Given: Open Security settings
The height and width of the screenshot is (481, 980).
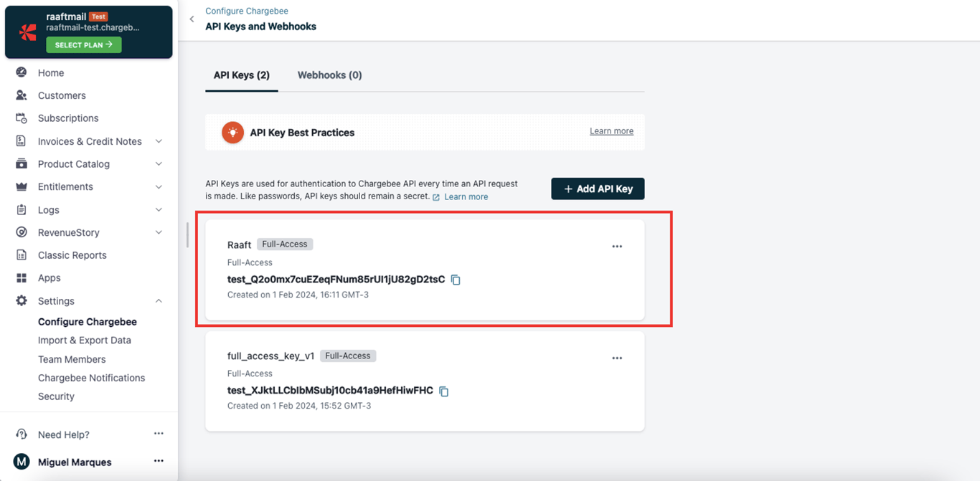Looking at the screenshot, I should [56, 396].
